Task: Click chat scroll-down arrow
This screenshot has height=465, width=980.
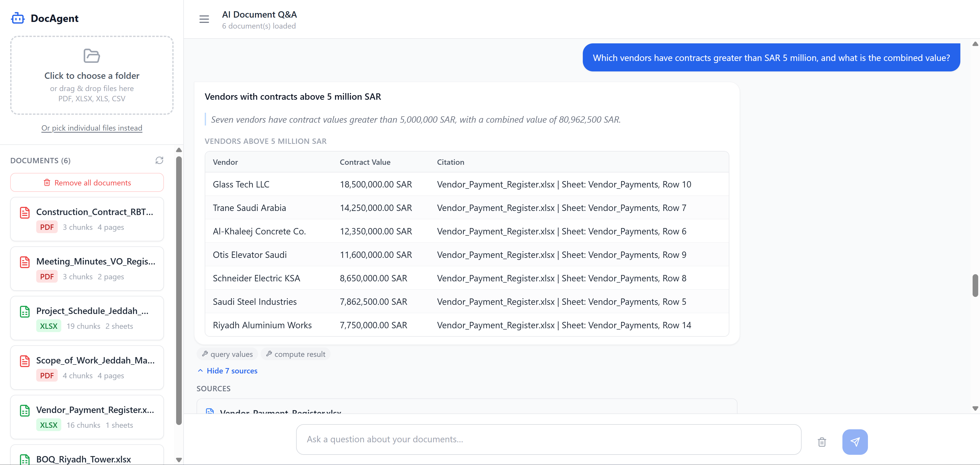Action: pos(975,408)
